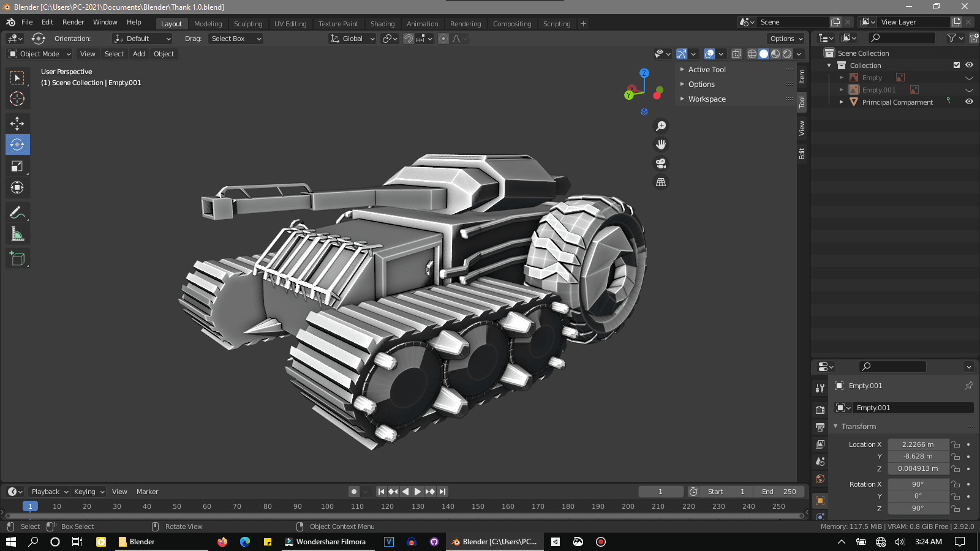Screen dimensions: 980x551
Task: Click the Rotation X value field
Action: click(x=918, y=484)
